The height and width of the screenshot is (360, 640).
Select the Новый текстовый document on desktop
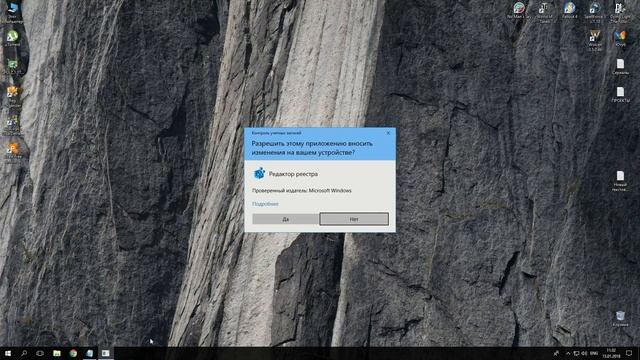click(x=620, y=181)
